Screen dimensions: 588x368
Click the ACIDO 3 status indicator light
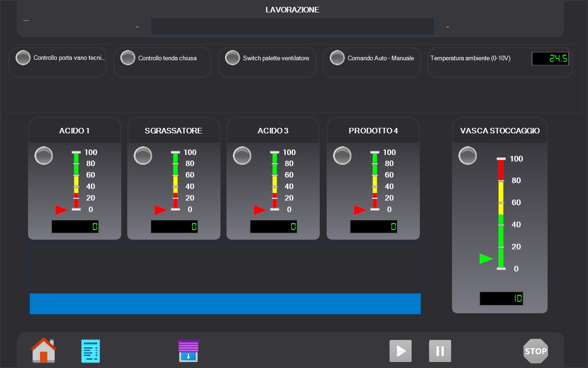[x=242, y=155]
